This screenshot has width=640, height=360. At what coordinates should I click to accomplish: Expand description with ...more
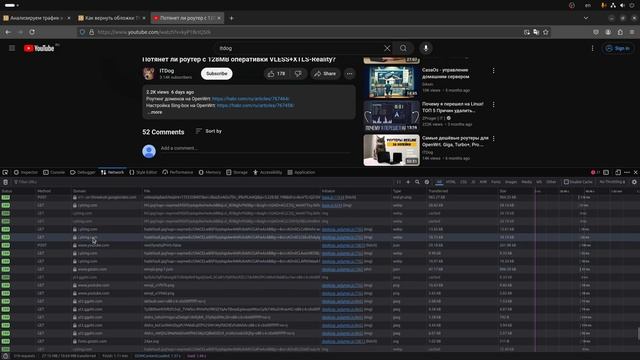(x=155, y=112)
